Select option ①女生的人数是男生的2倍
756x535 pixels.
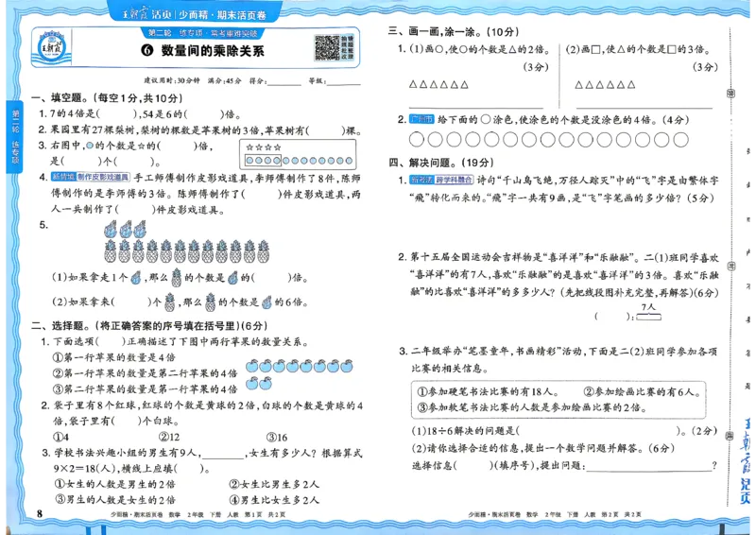(114, 484)
